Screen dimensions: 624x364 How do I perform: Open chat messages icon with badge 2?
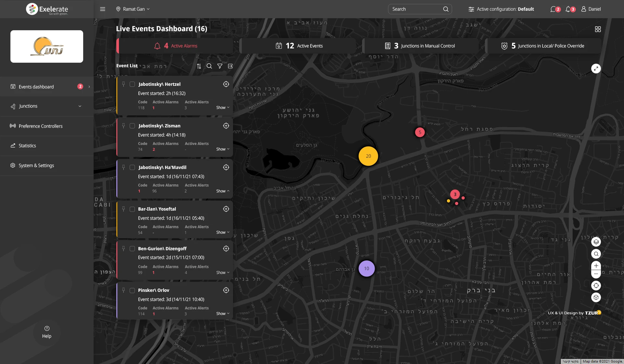pos(555,9)
